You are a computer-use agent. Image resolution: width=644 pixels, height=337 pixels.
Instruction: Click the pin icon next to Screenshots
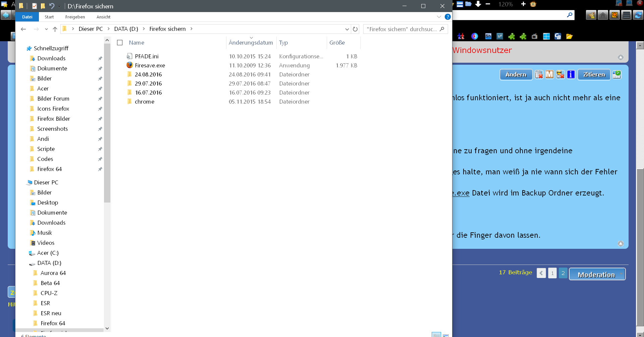[x=100, y=129]
